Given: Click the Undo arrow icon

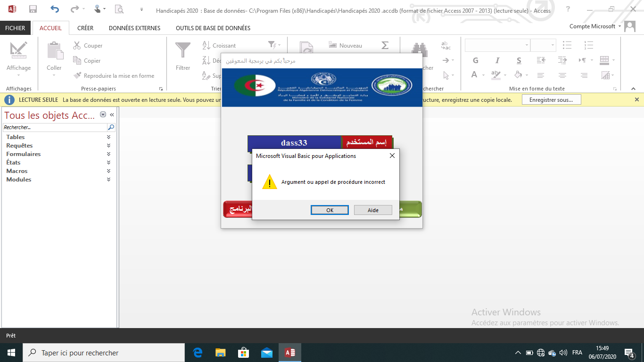Looking at the screenshot, I should 55,9.
